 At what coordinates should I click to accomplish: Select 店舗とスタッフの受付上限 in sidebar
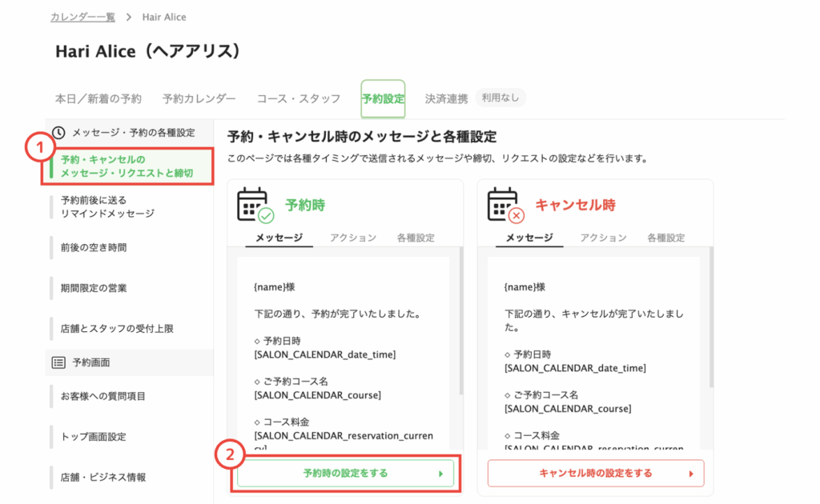click(117, 329)
